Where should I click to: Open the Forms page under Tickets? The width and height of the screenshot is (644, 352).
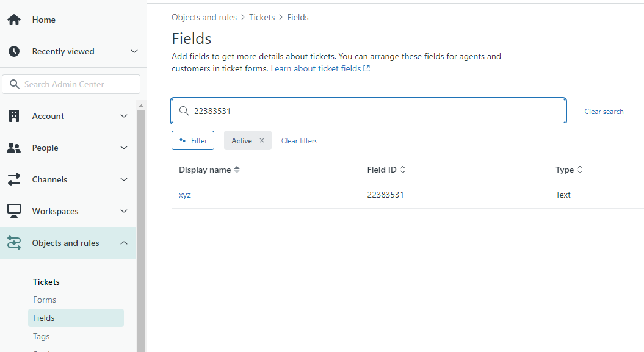(x=45, y=300)
